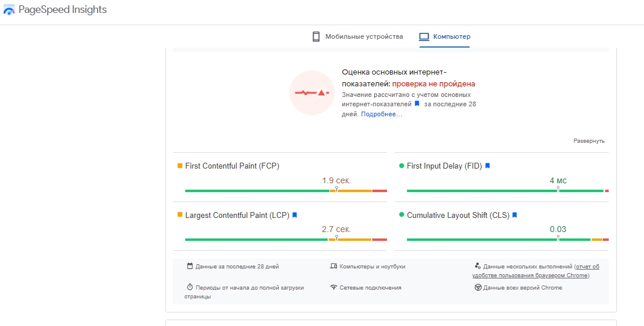Click the bookmark icon next to LCP
The image size is (644, 326).
295,216
